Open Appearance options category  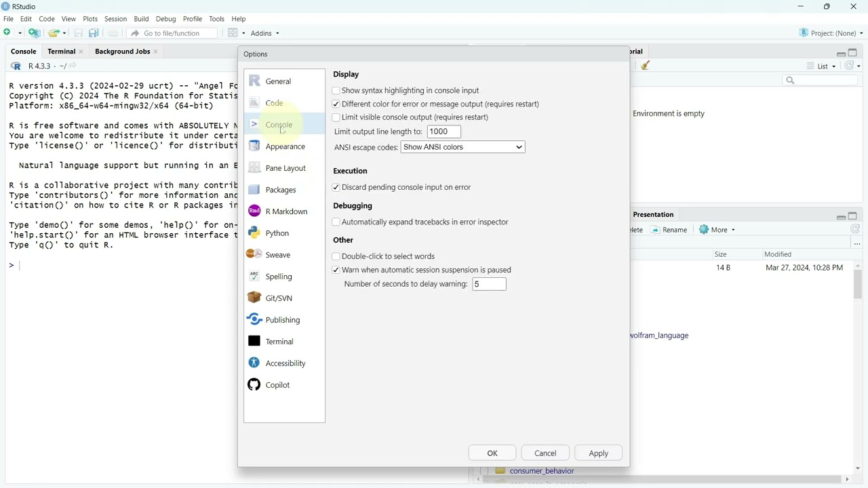click(285, 146)
